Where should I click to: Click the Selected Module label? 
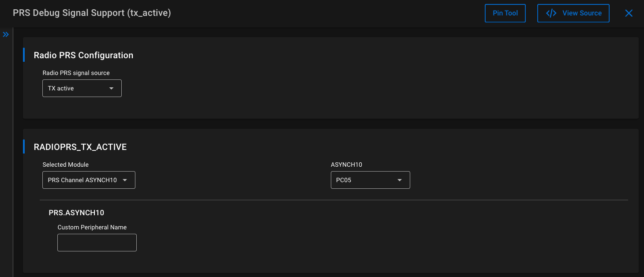[65, 165]
